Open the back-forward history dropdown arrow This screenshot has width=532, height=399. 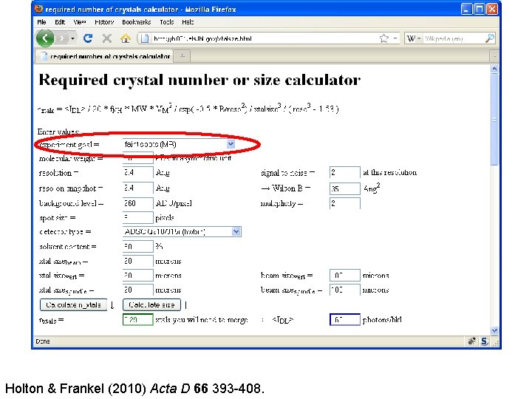coord(72,38)
